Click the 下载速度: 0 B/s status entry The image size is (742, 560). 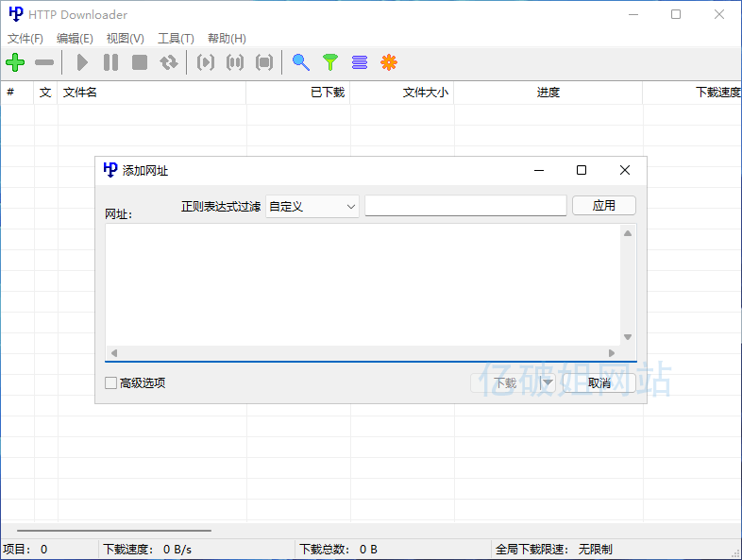click(x=147, y=549)
